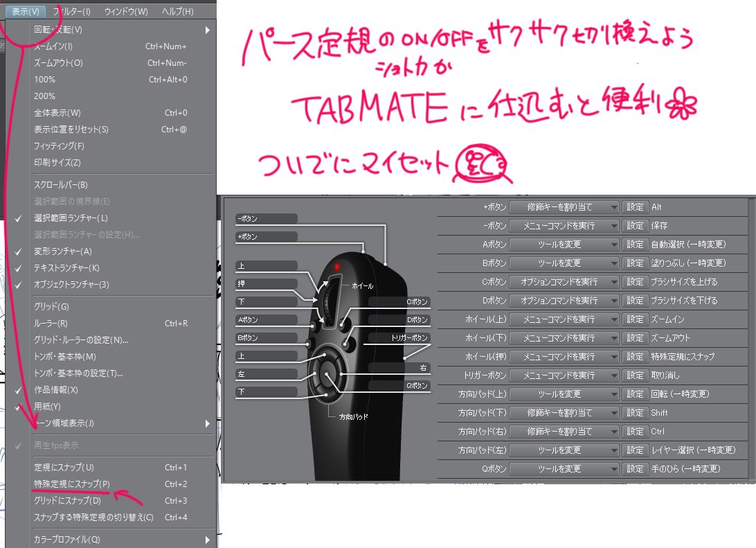Open Cボタン action type dropdown
This screenshot has height=548, width=756.
coord(564,282)
